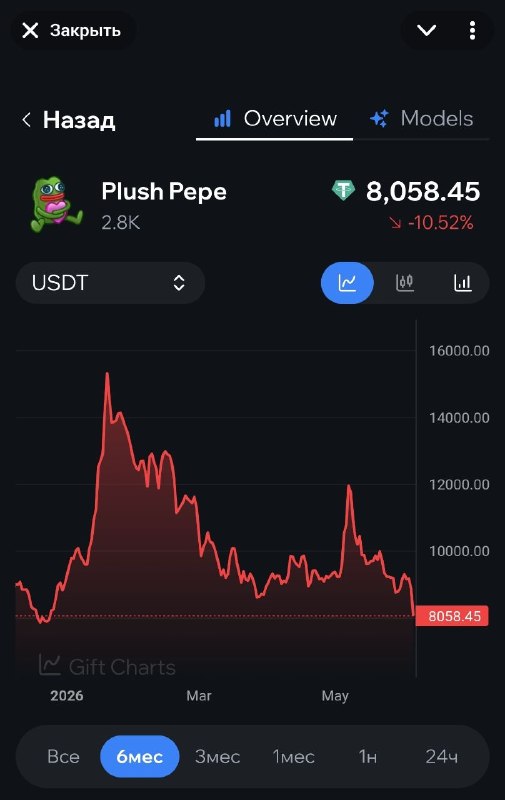Expand the top chevron-down menu

tap(426, 31)
